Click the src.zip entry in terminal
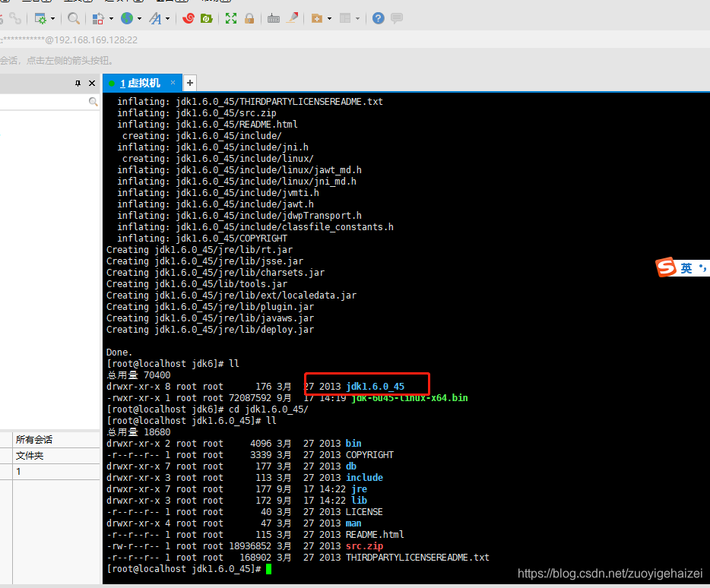 365,546
